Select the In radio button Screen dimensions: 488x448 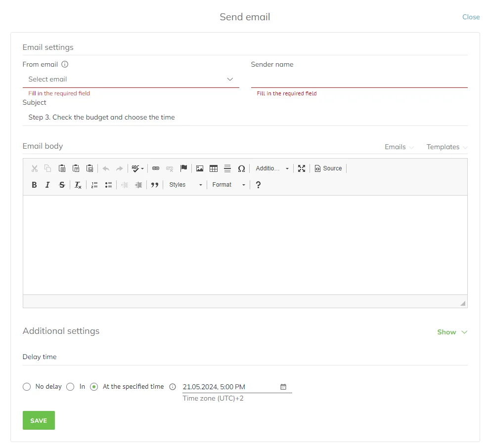point(70,387)
